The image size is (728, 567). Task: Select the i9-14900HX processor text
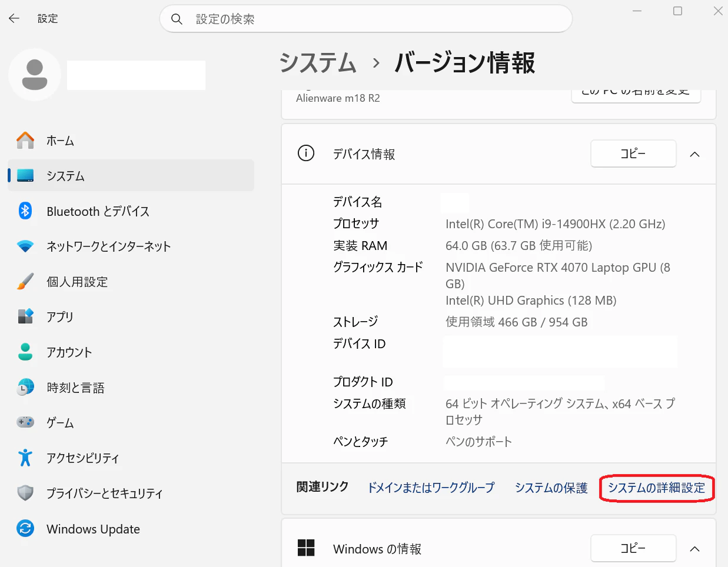tap(556, 224)
